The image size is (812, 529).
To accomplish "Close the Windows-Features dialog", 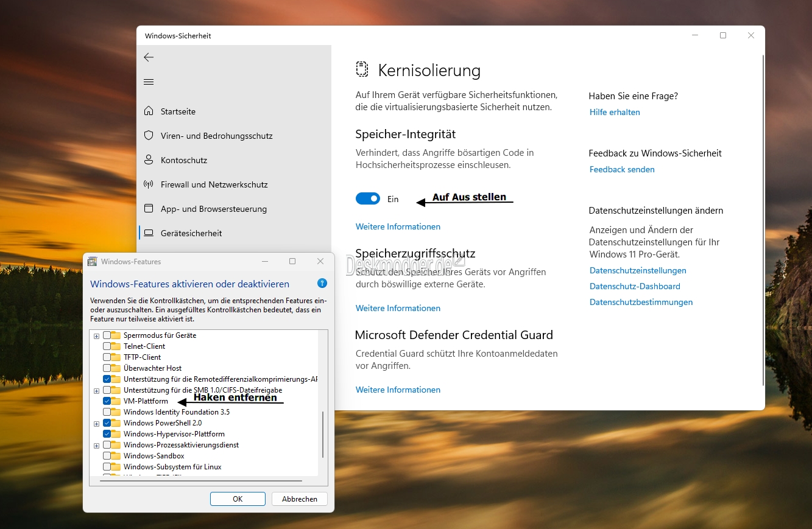I will point(320,261).
